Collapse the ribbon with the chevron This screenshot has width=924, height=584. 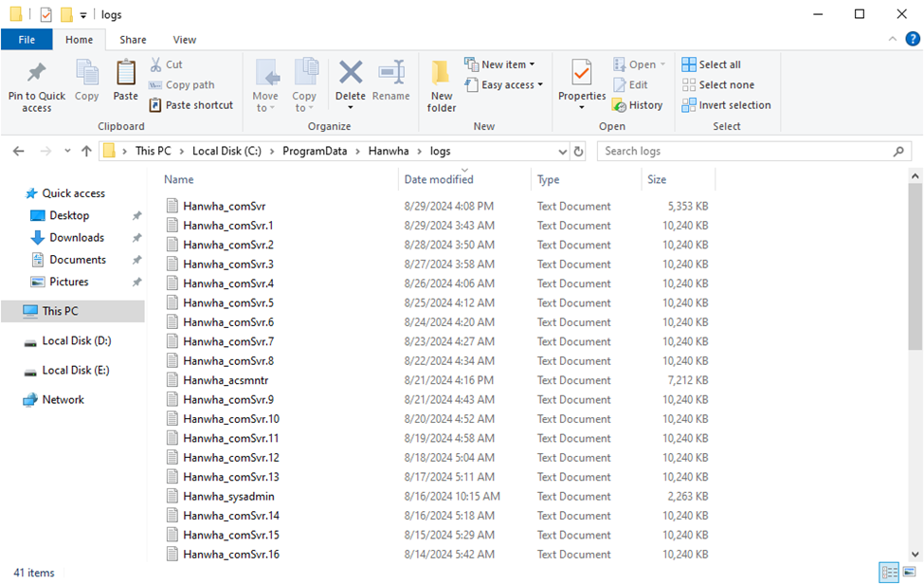click(892, 40)
